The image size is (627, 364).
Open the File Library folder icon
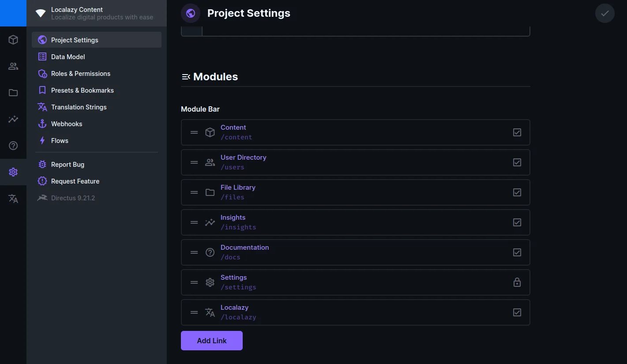13,93
